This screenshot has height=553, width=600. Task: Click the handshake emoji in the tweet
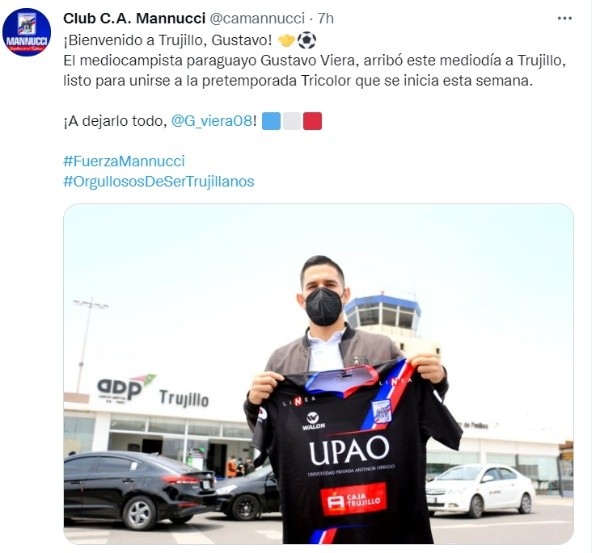point(286,40)
